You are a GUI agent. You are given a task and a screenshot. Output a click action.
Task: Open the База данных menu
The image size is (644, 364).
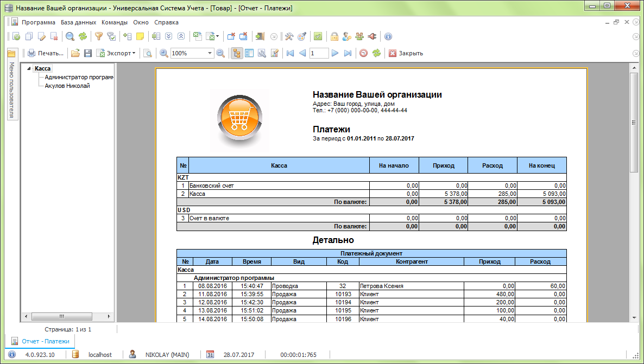tap(78, 23)
